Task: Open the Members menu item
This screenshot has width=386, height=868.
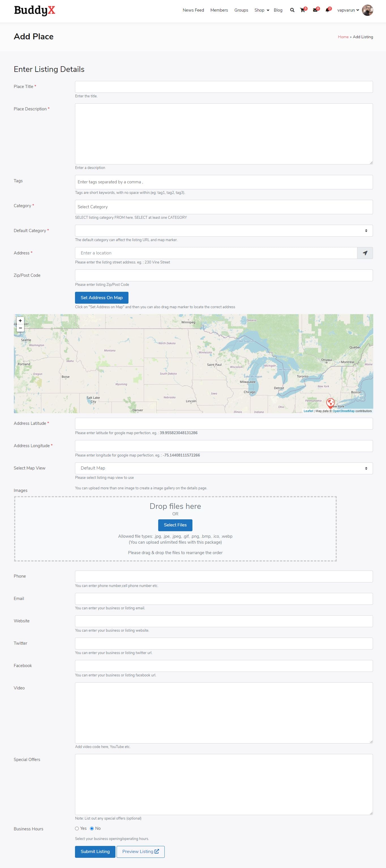Action: 219,10
